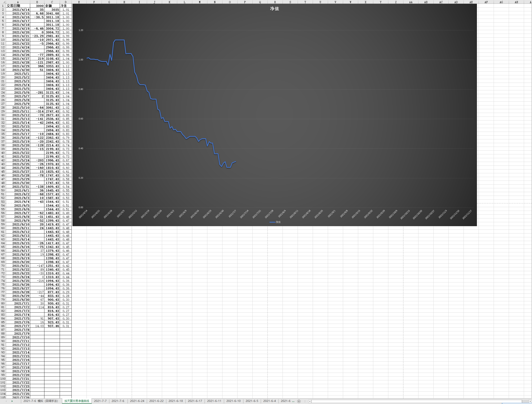Select the 2021/7/7 chart axis label
This screenshot has height=404, width=532.
pos(232,214)
